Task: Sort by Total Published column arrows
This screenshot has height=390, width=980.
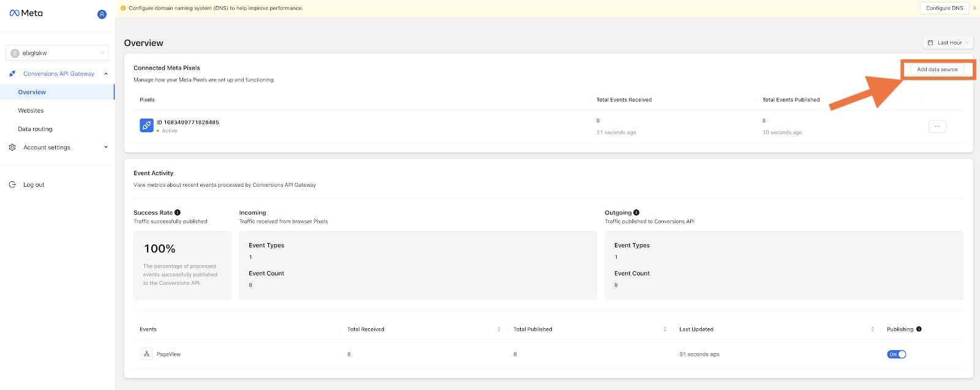Action: tap(665, 329)
